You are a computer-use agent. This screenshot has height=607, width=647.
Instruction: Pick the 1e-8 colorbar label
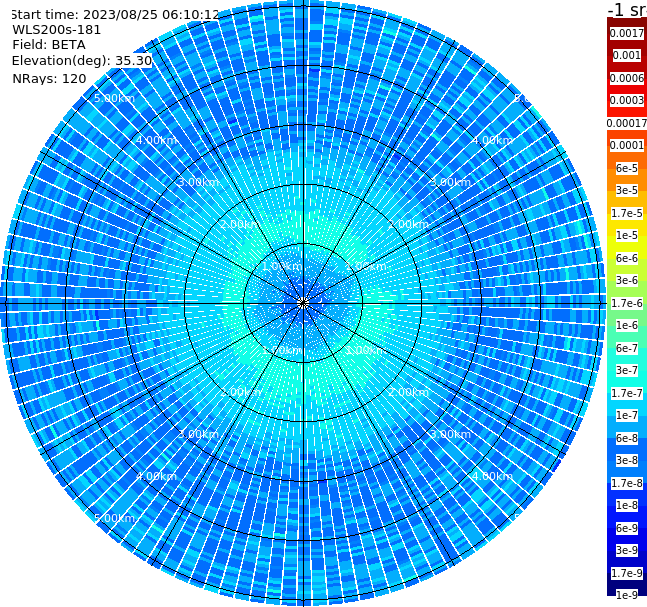click(627, 505)
